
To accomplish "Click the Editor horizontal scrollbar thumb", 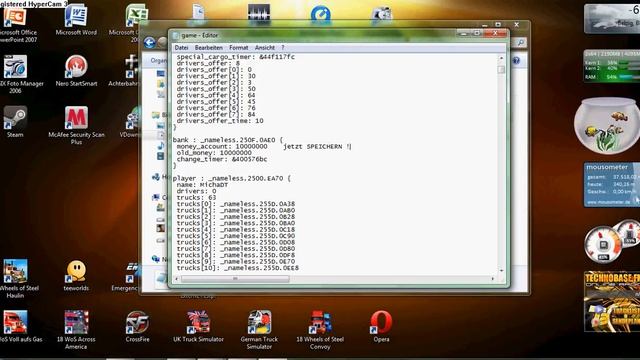I will (x=235, y=279).
